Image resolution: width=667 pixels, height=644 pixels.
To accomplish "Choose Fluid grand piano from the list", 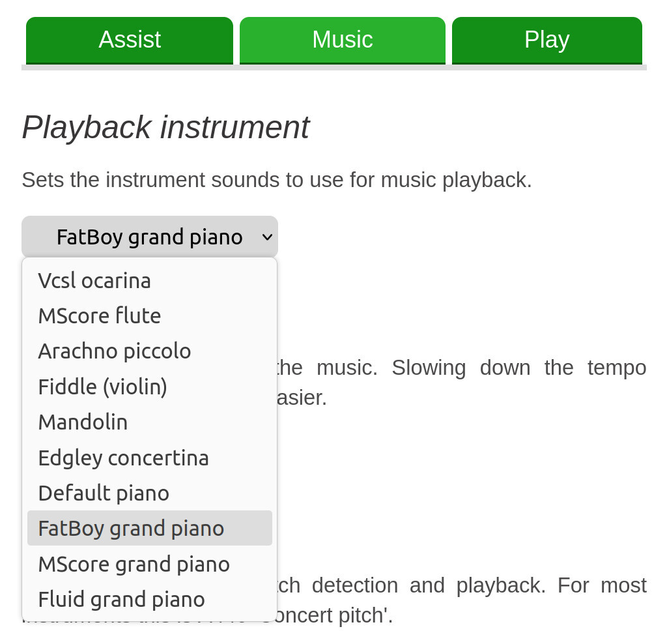I will [122, 599].
